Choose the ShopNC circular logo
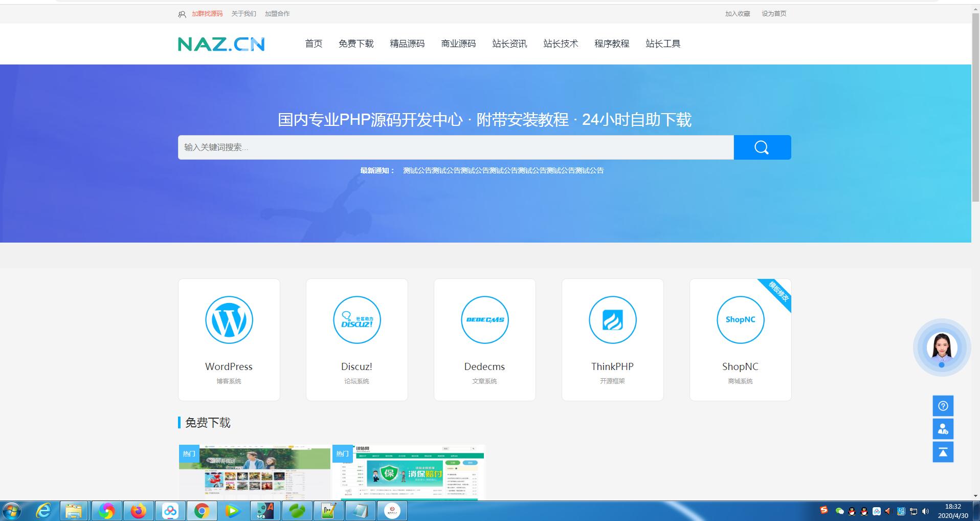 (x=740, y=320)
